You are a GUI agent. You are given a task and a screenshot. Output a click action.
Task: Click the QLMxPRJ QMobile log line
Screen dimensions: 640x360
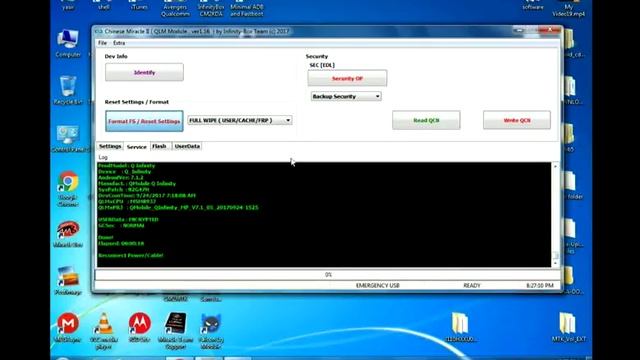pos(178,207)
